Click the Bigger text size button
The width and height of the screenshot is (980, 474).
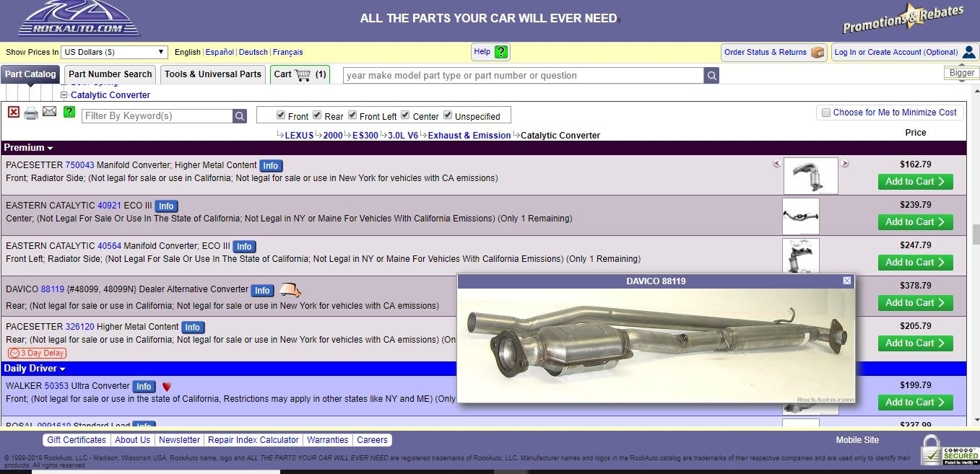click(x=962, y=73)
